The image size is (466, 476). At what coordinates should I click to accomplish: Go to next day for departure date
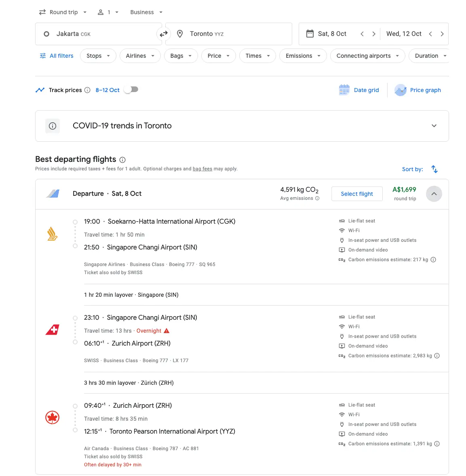[x=374, y=34]
